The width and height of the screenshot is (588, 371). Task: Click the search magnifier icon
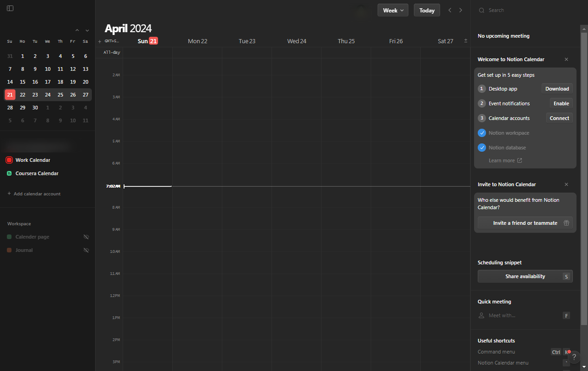tap(481, 10)
